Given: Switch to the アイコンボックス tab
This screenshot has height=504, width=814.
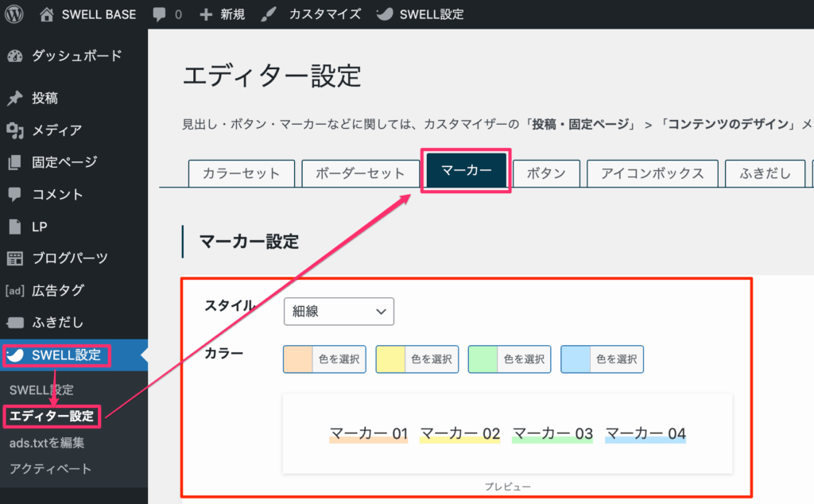Looking at the screenshot, I should (652, 173).
